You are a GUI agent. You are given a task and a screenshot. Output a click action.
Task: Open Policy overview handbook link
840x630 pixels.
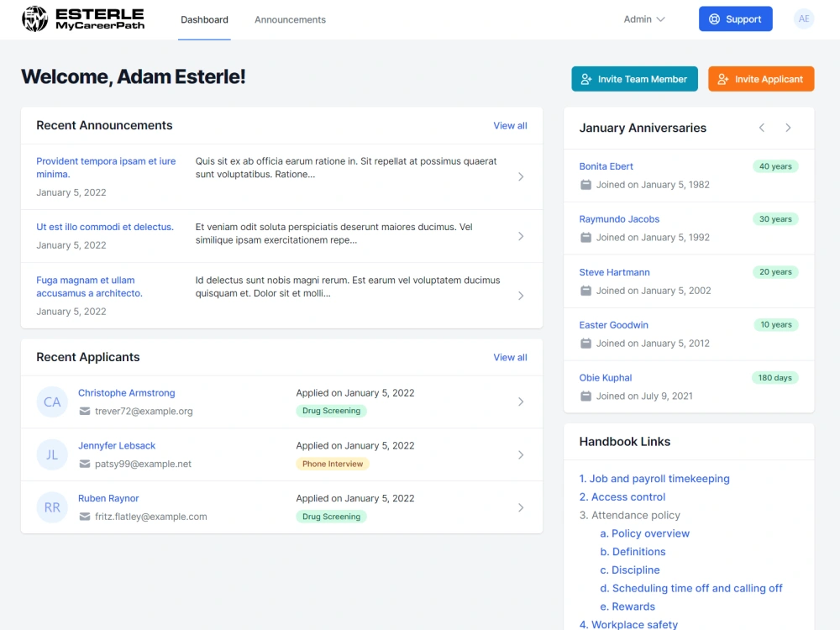coord(644,533)
